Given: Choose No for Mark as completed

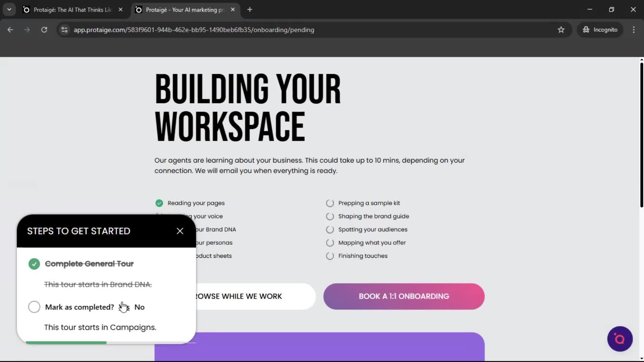Looking at the screenshot, I should coord(139,307).
